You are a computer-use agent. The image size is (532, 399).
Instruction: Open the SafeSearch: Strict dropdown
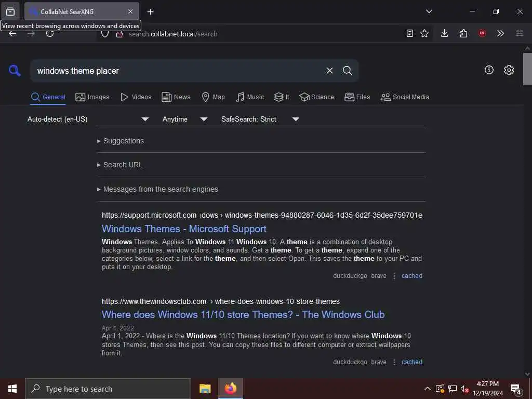pos(260,119)
